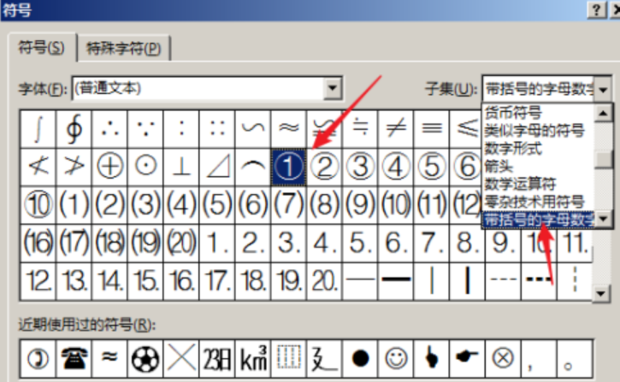The height and width of the screenshot is (382, 620).
Task: Collapse the 子集 subset dropdown arrow
Action: (603, 89)
